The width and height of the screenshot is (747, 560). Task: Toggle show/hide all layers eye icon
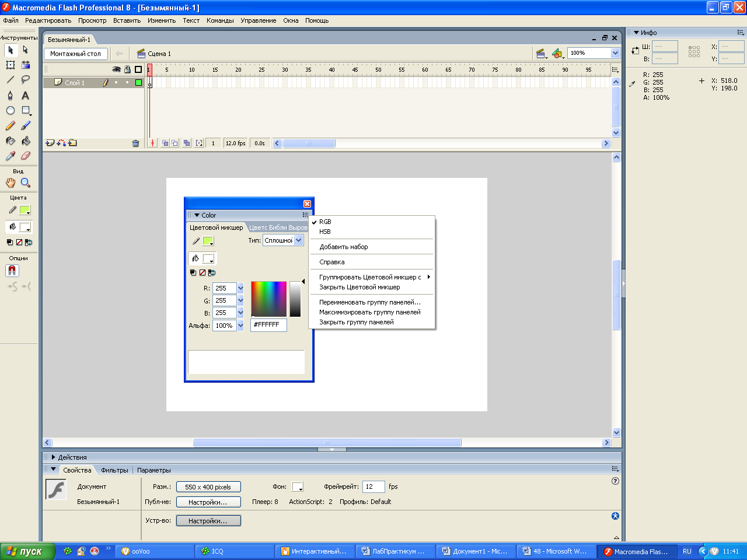pos(116,69)
